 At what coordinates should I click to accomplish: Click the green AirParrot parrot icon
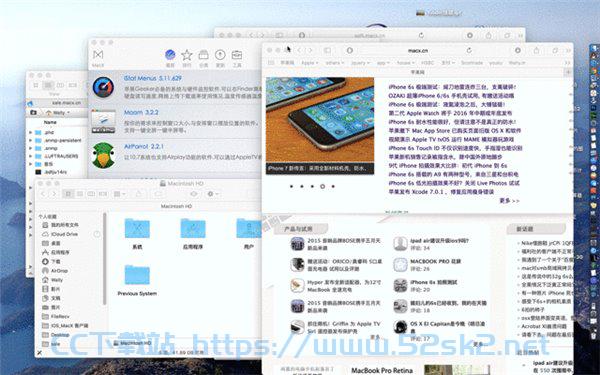103,155
